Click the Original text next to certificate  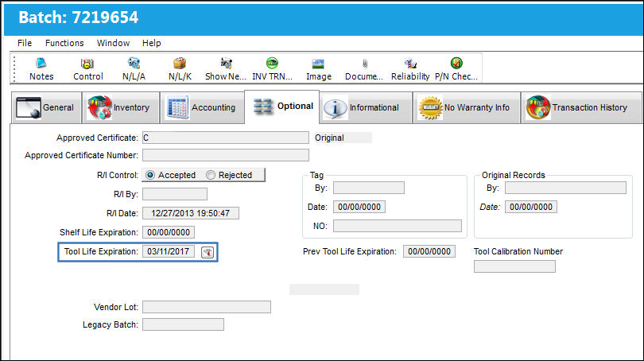click(x=329, y=138)
